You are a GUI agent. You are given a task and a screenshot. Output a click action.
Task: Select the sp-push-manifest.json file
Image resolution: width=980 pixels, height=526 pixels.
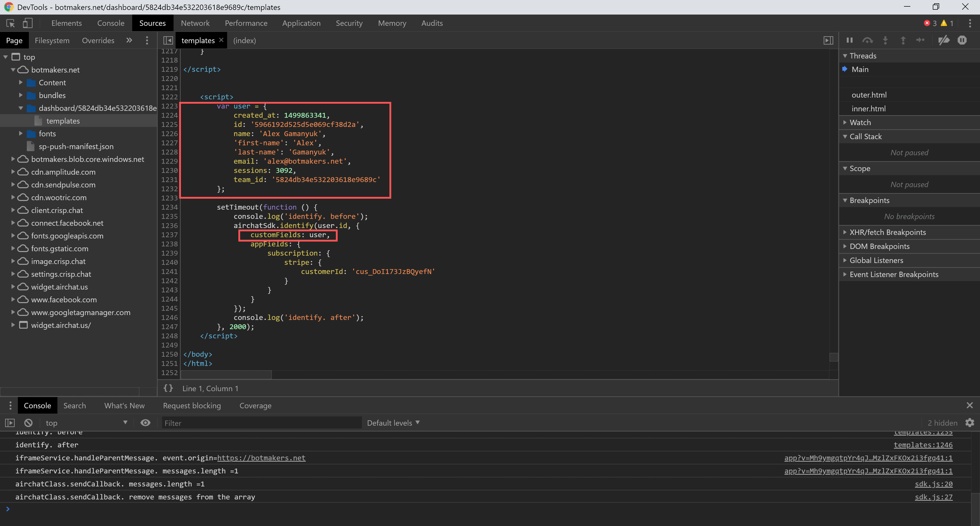click(x=76, y=147)
